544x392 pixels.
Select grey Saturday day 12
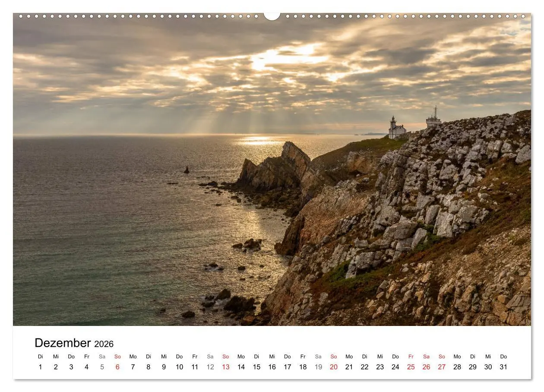(x=210, y=367)
